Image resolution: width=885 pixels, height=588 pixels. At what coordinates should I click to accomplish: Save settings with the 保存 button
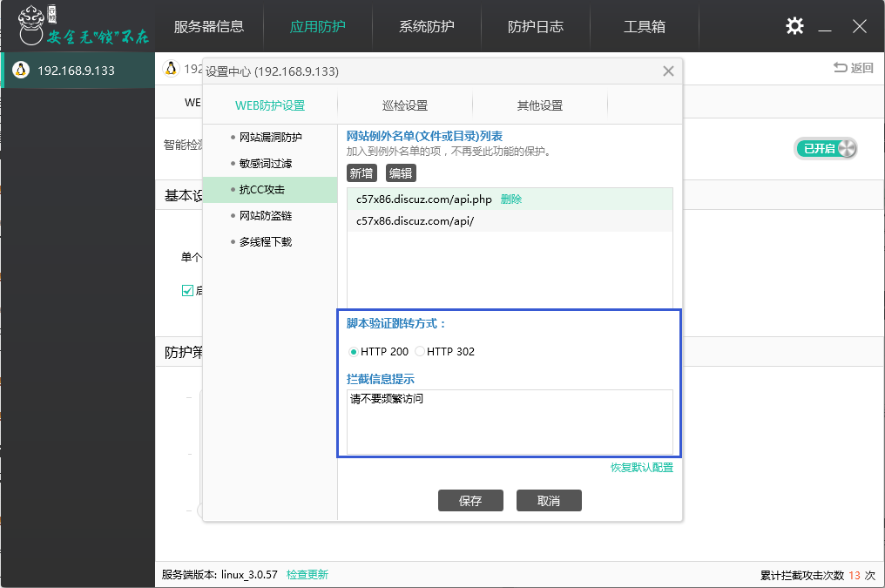click(x=470, y=501)
